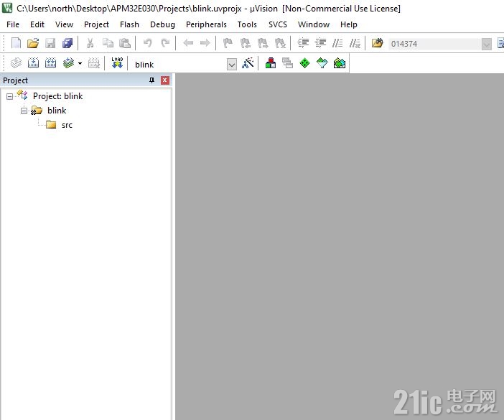Open the blink target dropdown

click(x=232, y=65)
